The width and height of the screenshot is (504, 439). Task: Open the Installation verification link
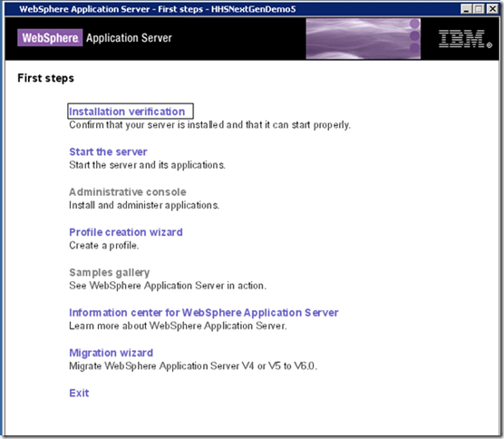127,112
